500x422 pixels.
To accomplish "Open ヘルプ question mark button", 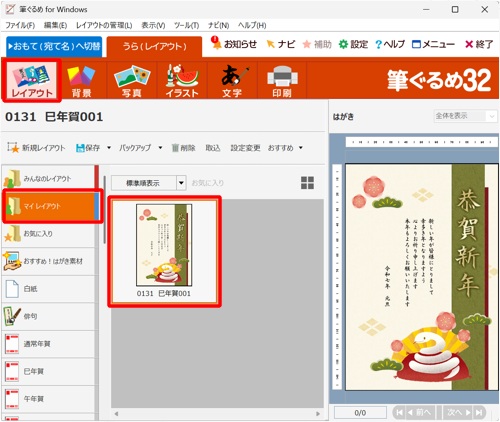I will [x=390, y=44].
